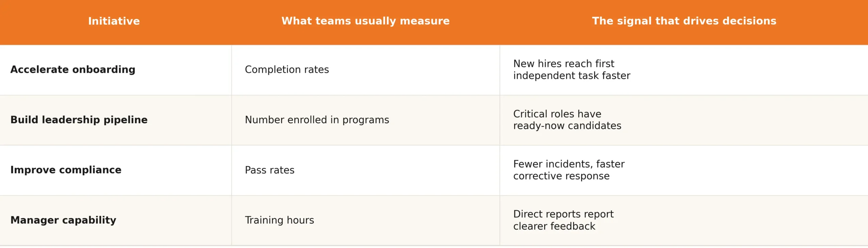The width and height of the screenshot is (868, 248).
Task: Click 'clearer feedback' text line
Action: (554, 226)
